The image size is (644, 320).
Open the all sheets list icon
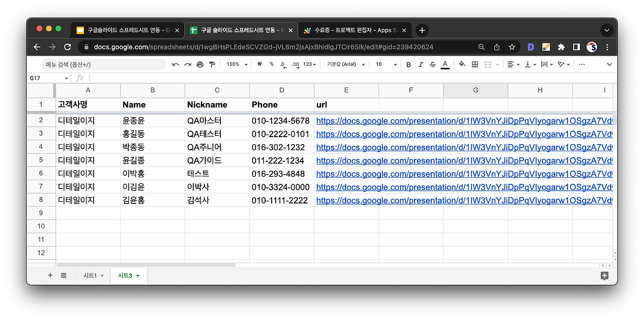(63, 275)
